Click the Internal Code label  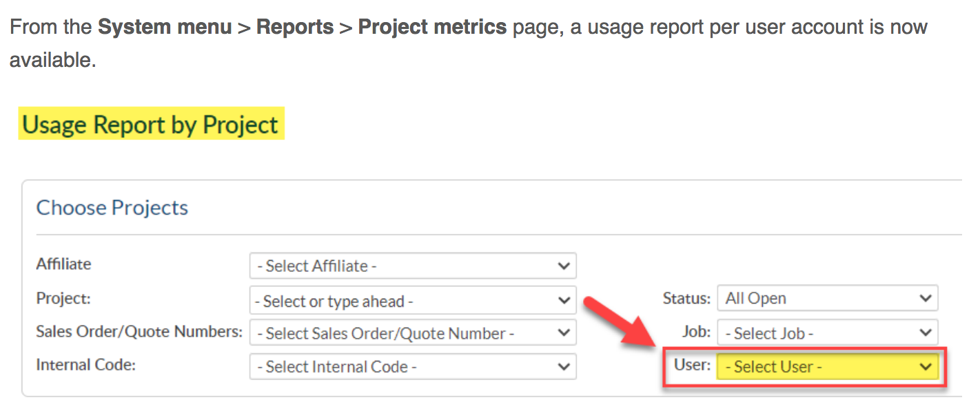(x=85, y=365)
